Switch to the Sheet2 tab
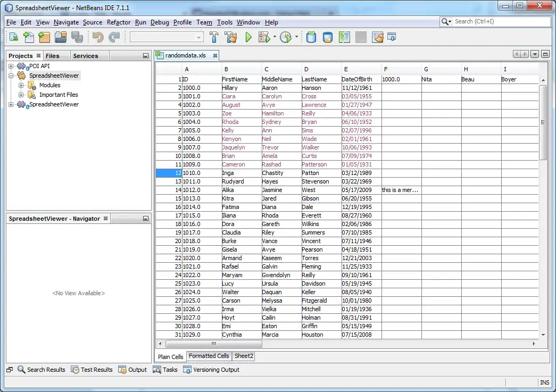Image resolution: width=556 pixels, height=392 pixels. [x=244, y=356]
